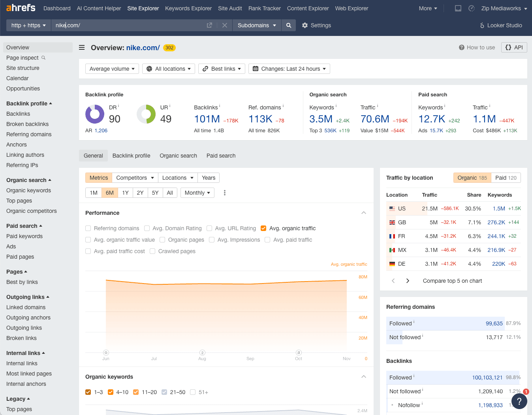This screenshot has width=532, height=415.
Task: Open the help question mark bubble
Action: pos(519,401)
